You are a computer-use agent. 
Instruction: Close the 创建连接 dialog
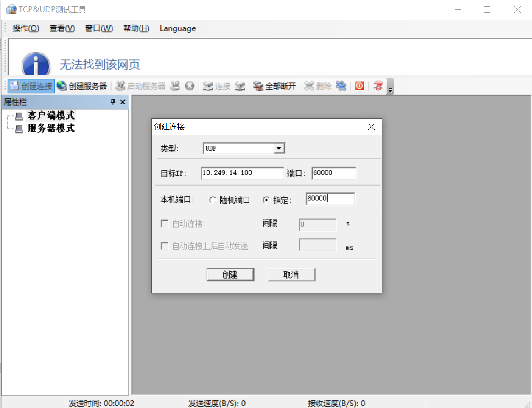(x=371, y=127)
